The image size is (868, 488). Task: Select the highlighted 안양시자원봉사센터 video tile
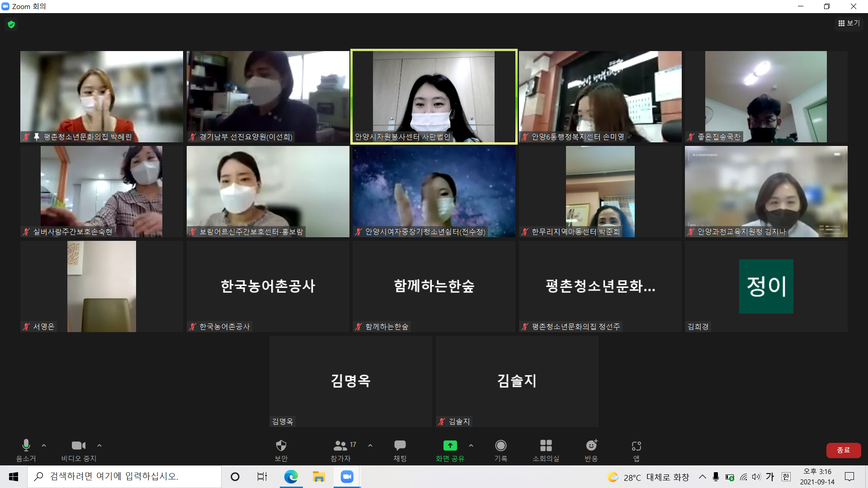(x=434, y=96)
